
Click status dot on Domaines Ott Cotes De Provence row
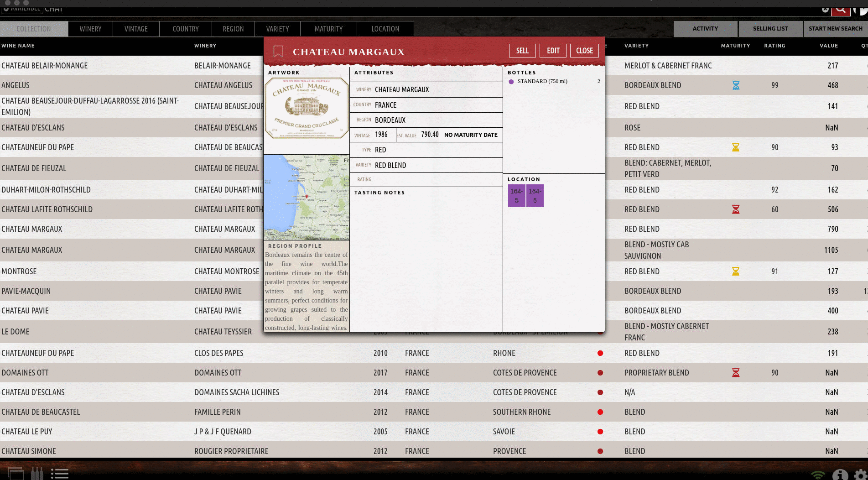click(x=600, y=373)
